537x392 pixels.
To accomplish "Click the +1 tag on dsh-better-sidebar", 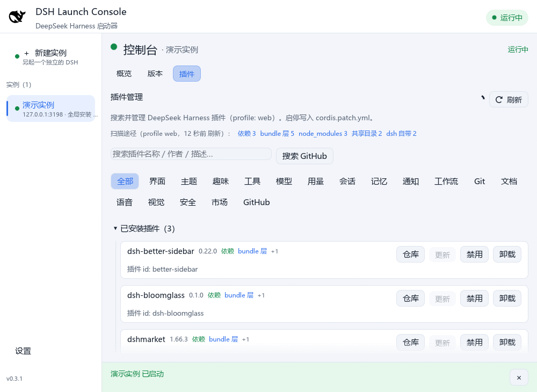I will [274, 251].
